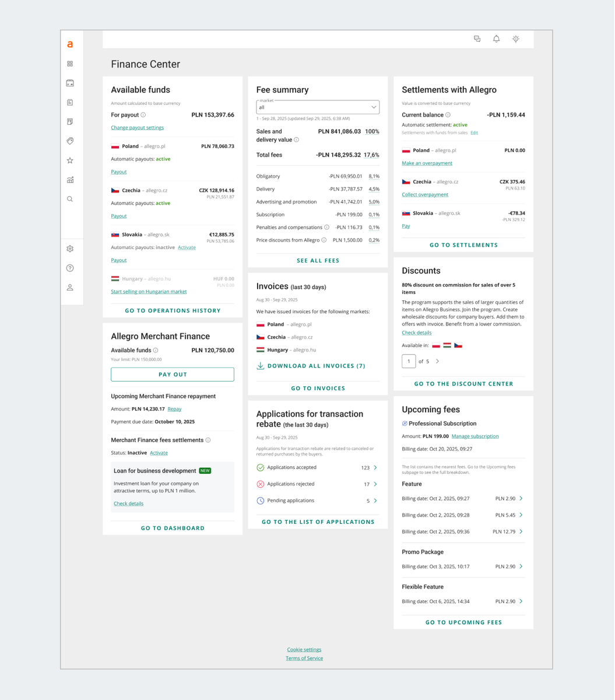Screen dimensions: 615x700
Task: Activate Merchant Finance fees settlements
Action: [159, 453]
